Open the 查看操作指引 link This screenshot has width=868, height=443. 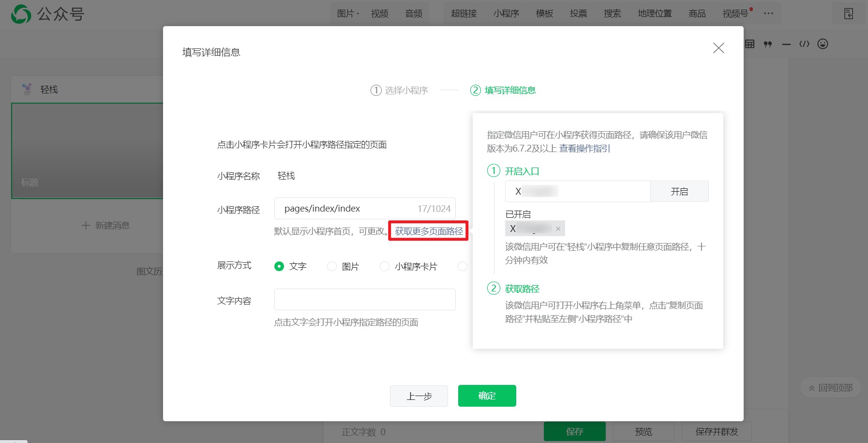click(x=584, y=149)
